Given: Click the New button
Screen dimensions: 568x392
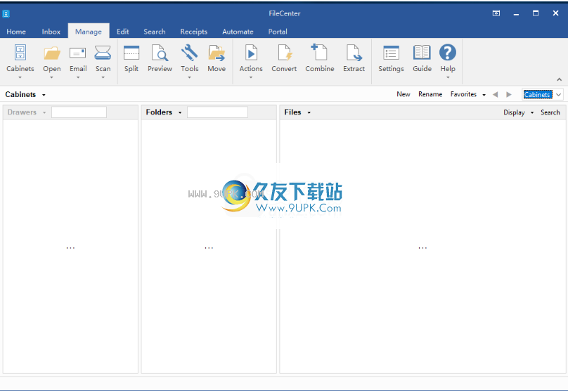Looking at the screenshot, I should point(404,94).
